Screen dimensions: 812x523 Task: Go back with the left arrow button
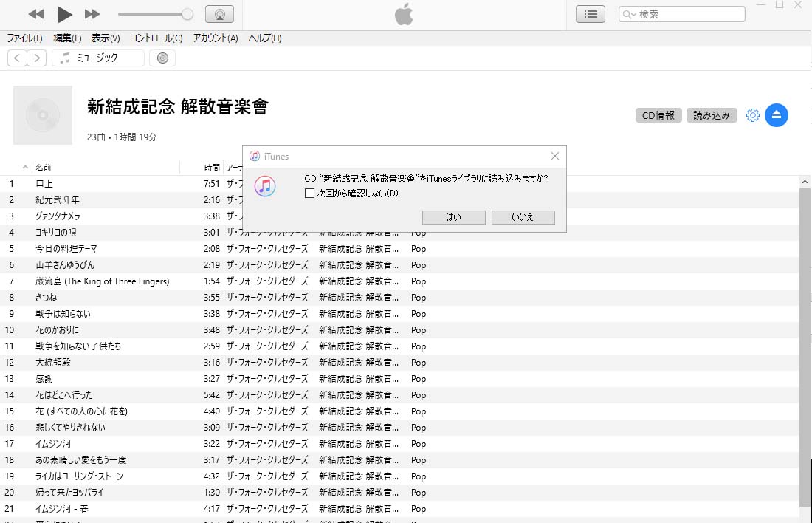click(17, 58)
